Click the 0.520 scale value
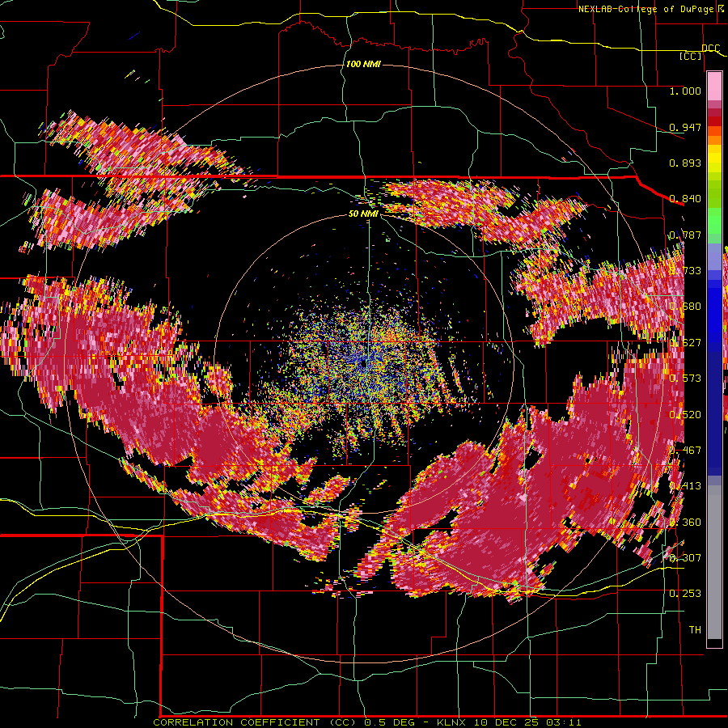The height and width of the screenshot is (728, 728). tap(685, 414)
